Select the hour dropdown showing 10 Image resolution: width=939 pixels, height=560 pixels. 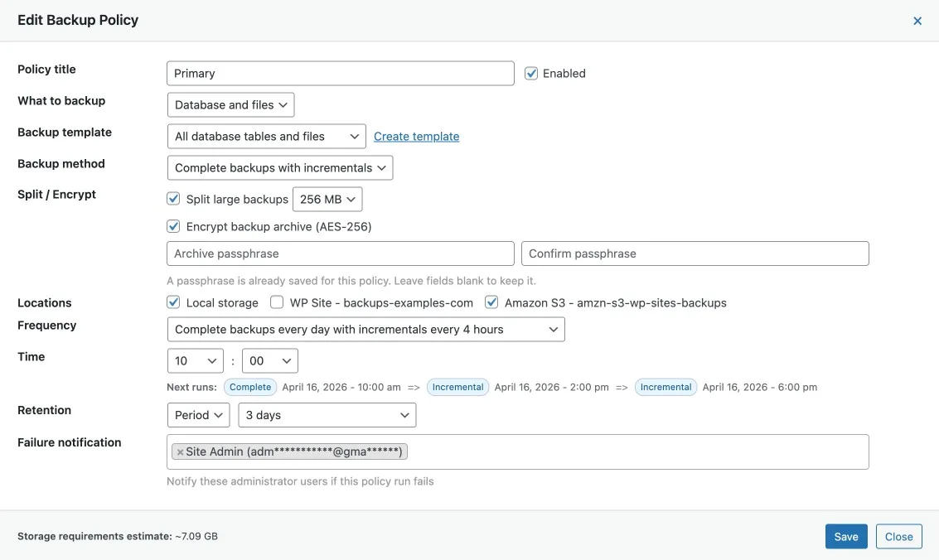tap(195, 361)
